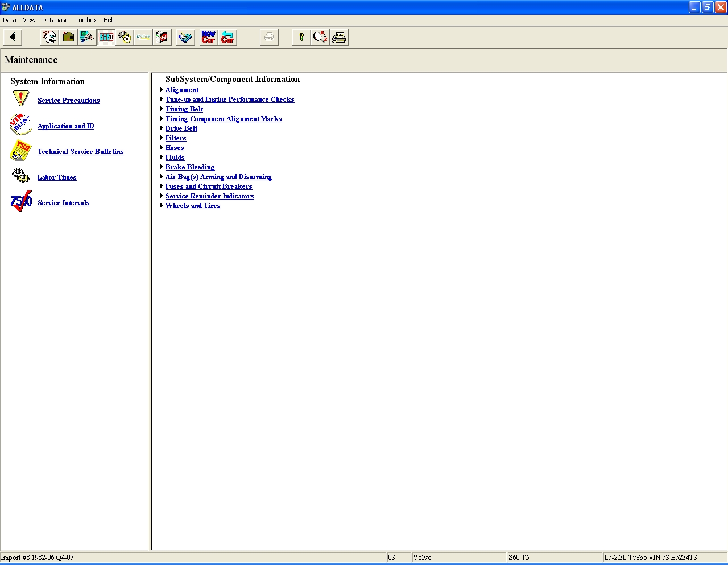Viewport: 728px width, 565px height.
Task: Open the Filters link
Action: tap(176, 138)
